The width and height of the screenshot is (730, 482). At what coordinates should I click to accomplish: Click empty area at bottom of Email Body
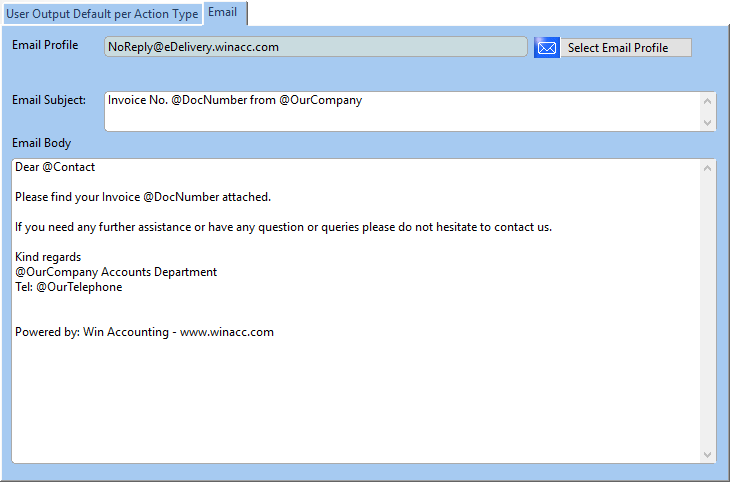click(356, 401)
